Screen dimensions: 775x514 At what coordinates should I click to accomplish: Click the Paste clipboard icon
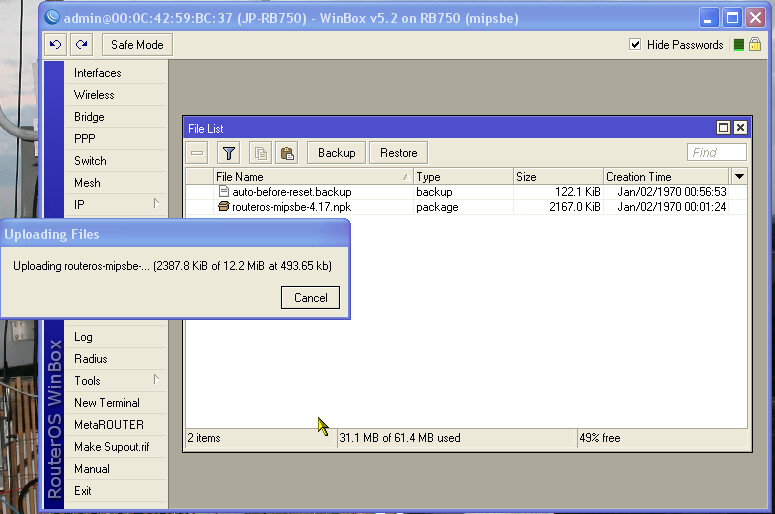287,153
